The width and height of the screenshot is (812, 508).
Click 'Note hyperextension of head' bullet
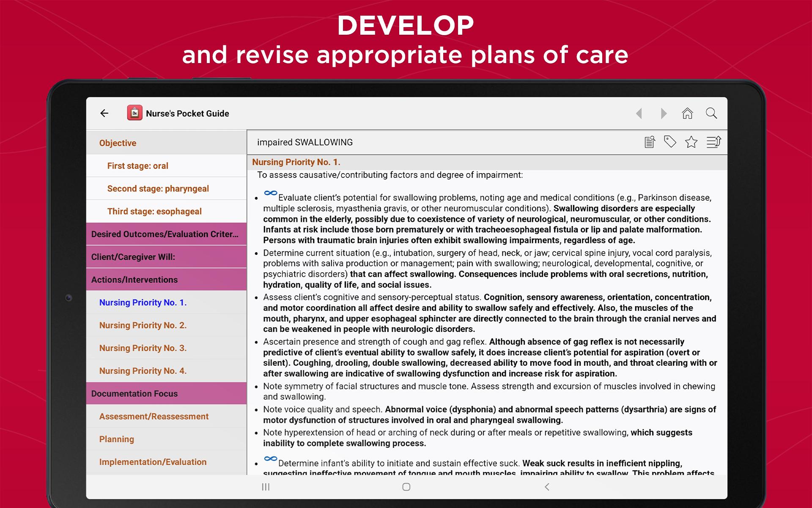pos(478,438)
